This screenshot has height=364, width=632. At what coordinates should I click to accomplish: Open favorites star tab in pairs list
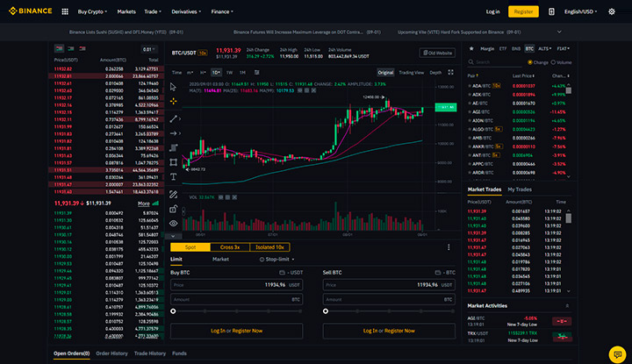tap(471, 49)
